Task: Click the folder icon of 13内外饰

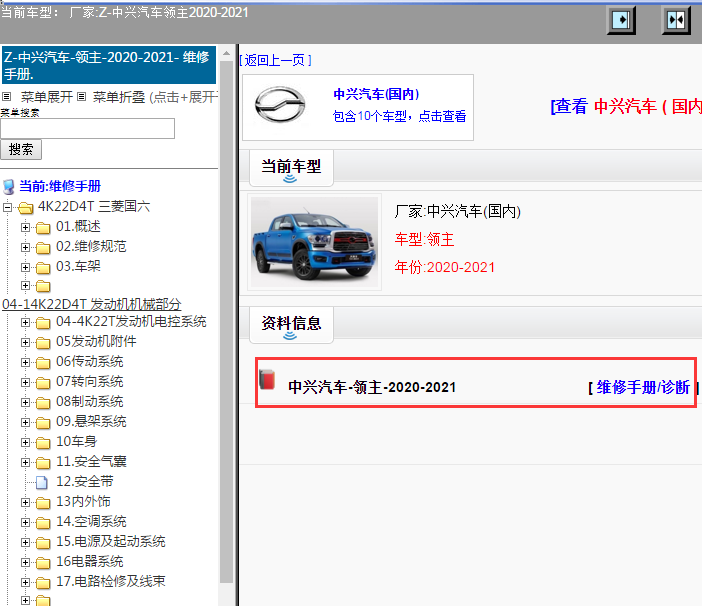Action: click(43, 503)
